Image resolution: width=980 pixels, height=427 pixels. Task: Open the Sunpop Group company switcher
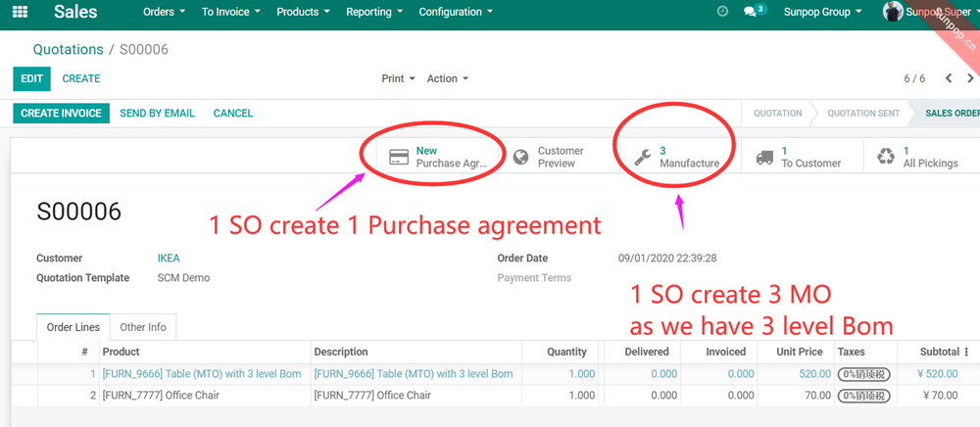coord(822,12)
